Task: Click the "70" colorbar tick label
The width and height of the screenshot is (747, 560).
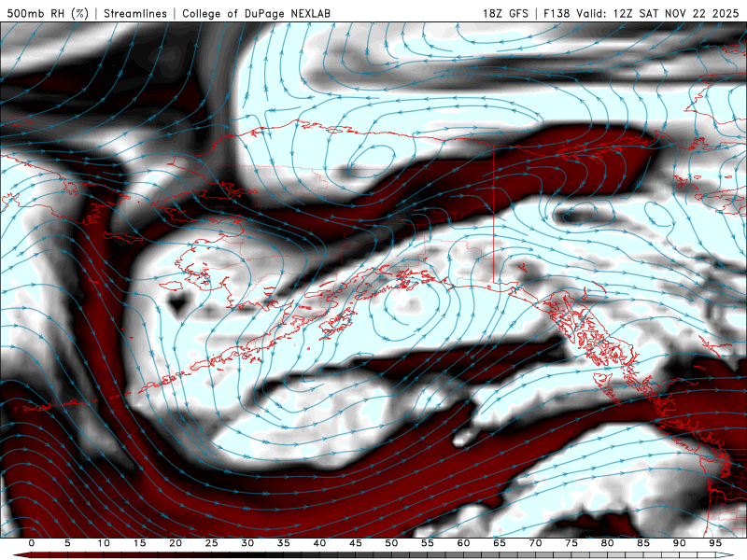Action: click(535, 543)
